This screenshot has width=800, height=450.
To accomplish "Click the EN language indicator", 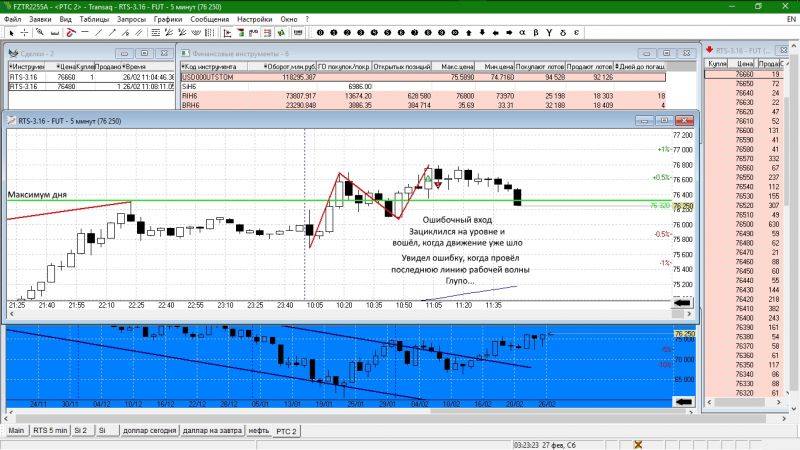I will coord(791,19).
